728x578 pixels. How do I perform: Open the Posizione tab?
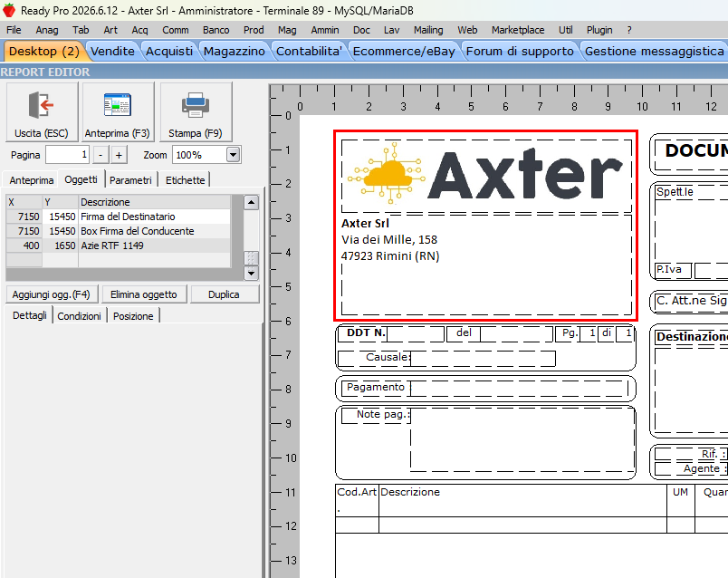click(133, 316)
